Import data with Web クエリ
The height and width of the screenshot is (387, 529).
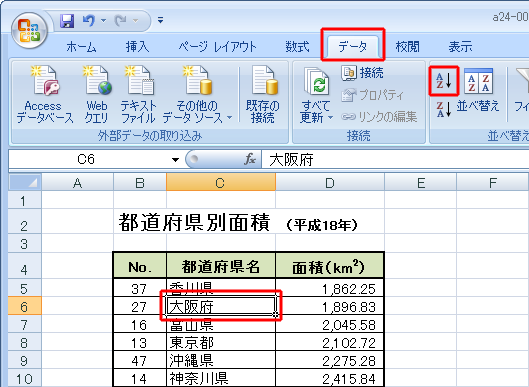[x=97, y=94]
